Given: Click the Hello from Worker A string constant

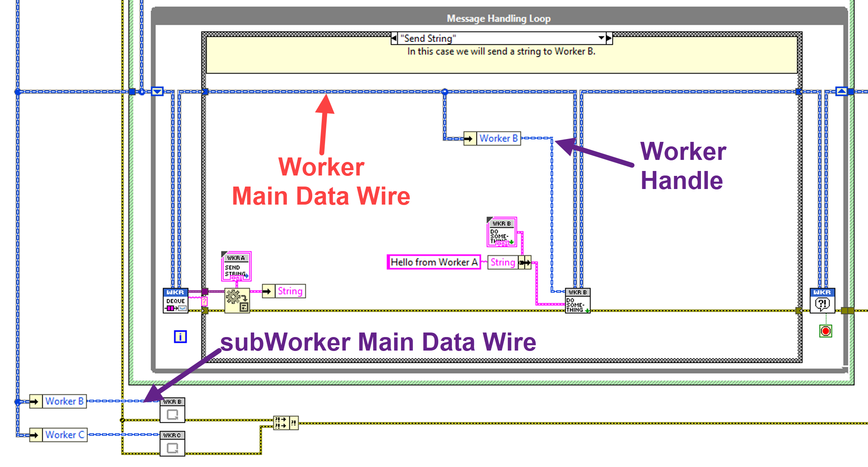Looking at the screenshot, I should (433, 262).
